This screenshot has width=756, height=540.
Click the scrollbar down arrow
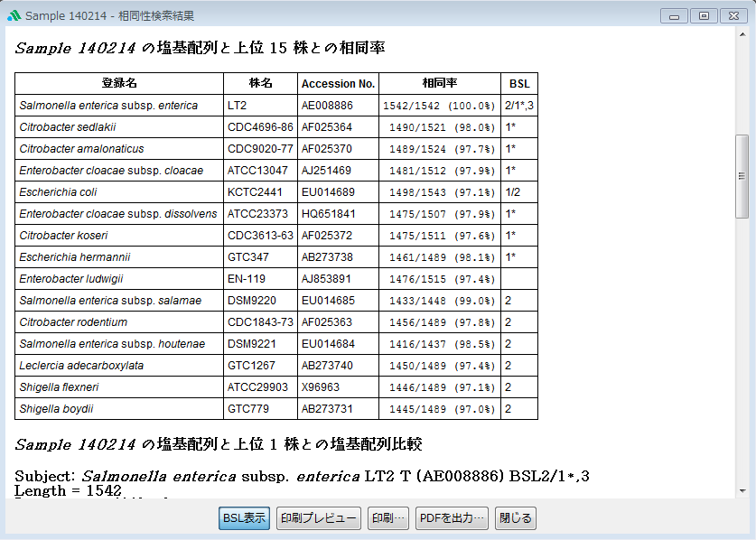(742, 489)
